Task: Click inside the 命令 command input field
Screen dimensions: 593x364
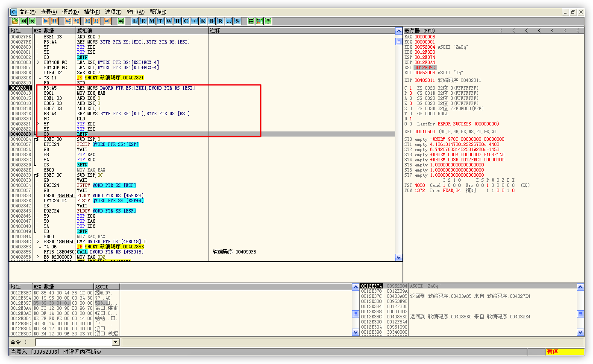Action: [73, 342]
